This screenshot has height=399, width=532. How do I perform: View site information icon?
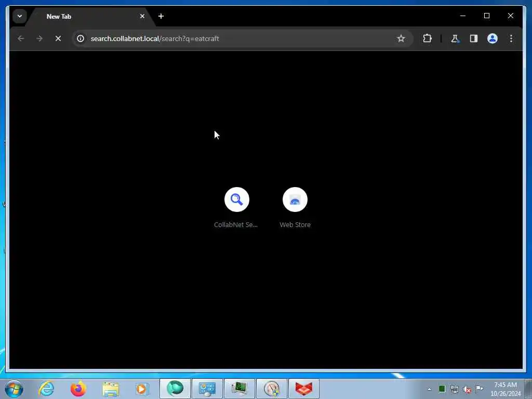tap(81, 38)
